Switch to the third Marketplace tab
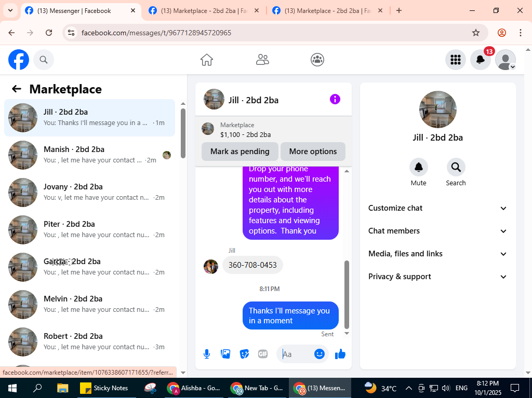Image resolution: width=532 pixels, height=398 pixels. [328, 11]
